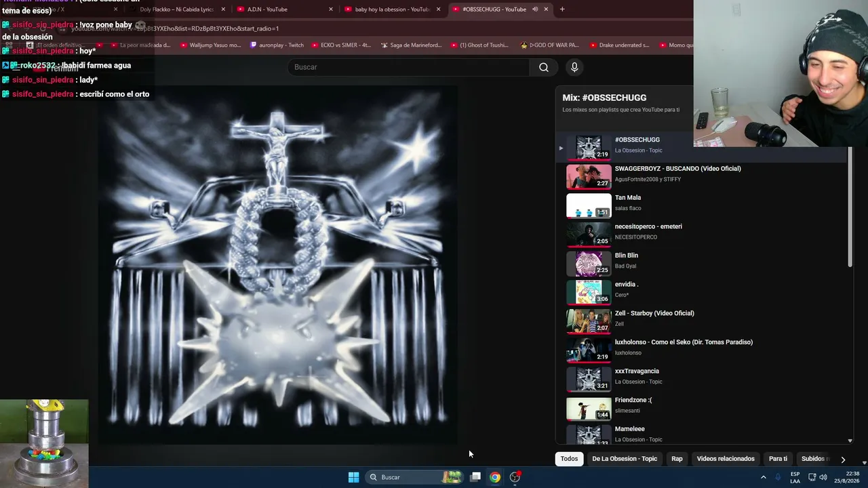Image resolution: width=868 pixels, height=488 pixels.
Task: Play the envidia . thumbnail by Cero*
Action: tap(589, 292)
